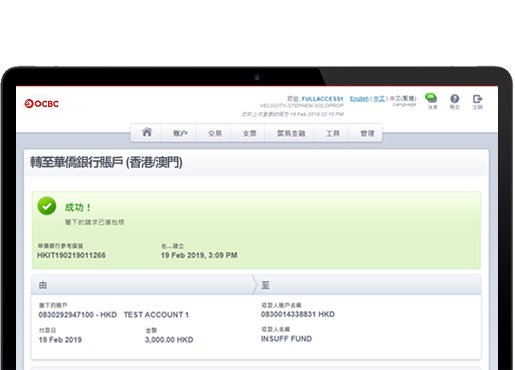Click amount 3,000.00 HKD

(x=169, y=340)
